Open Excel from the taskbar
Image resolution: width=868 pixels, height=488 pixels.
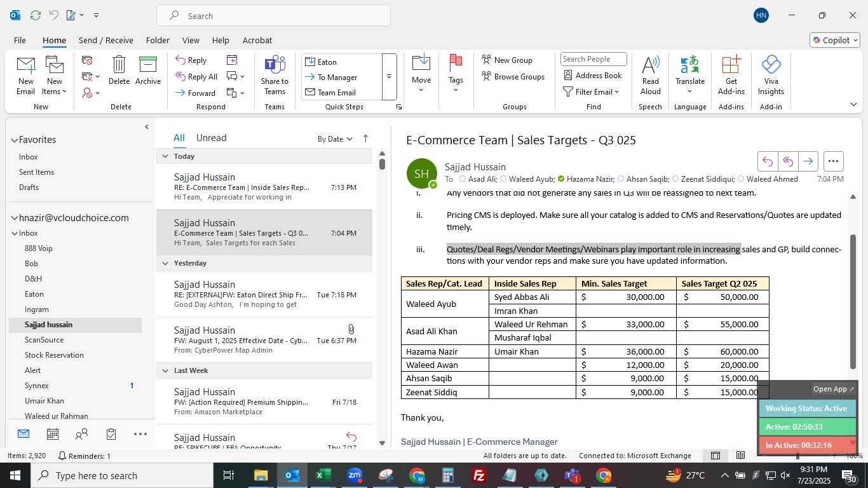323,475
